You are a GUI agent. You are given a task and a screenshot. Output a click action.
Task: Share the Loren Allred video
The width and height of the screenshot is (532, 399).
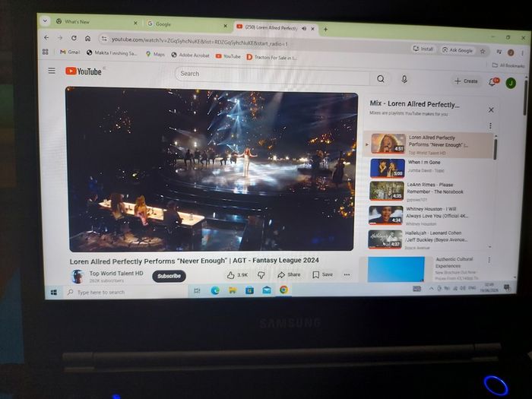pyautogui.click(x=289, y=274)
